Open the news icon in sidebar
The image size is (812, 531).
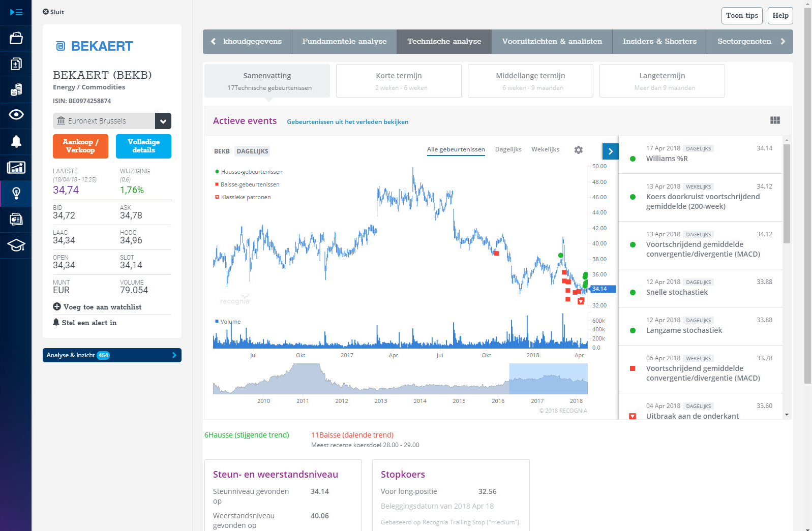(x=16, y=219)
